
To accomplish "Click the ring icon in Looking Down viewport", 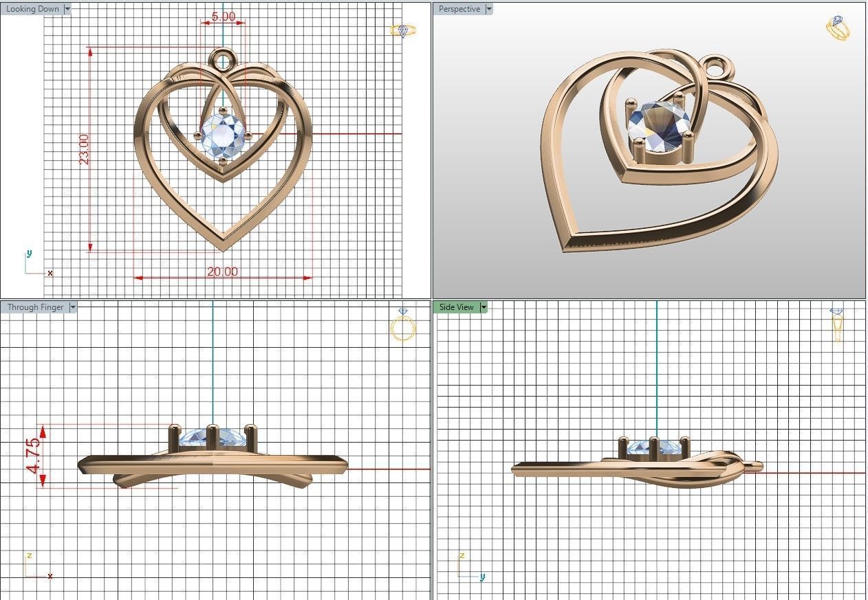I will 403,30.
